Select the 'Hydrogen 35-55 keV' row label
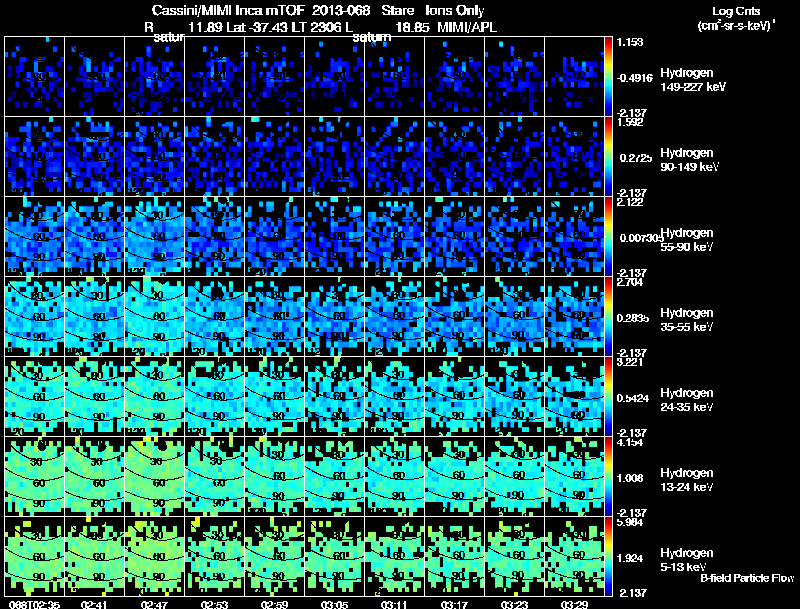Image resolution: width=800 pixels, height=609 pixels. (687, 320)
